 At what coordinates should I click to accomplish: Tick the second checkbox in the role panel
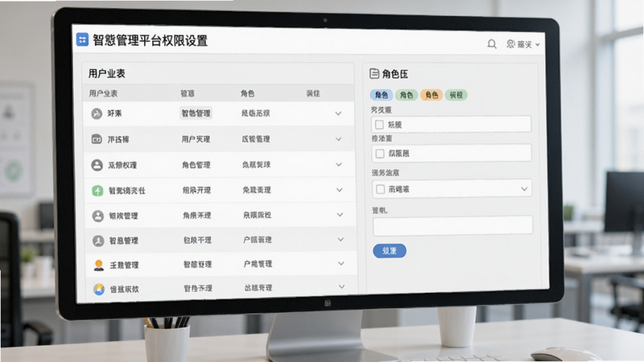coord(380,154)
